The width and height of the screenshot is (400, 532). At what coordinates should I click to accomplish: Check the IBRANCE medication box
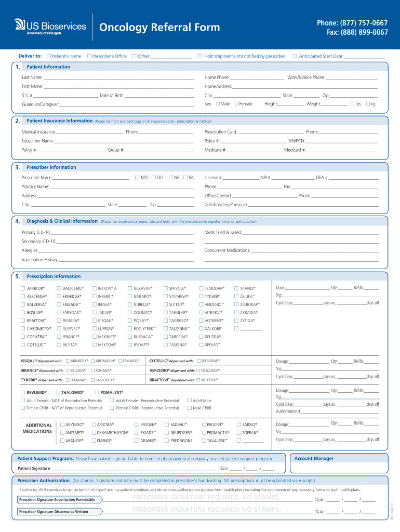coord(58,337)
